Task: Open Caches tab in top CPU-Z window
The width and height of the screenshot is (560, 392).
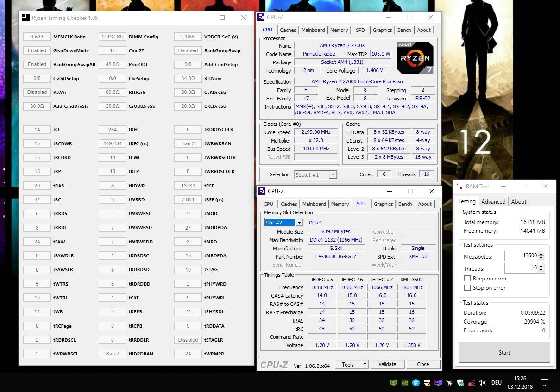Action: 288,30
